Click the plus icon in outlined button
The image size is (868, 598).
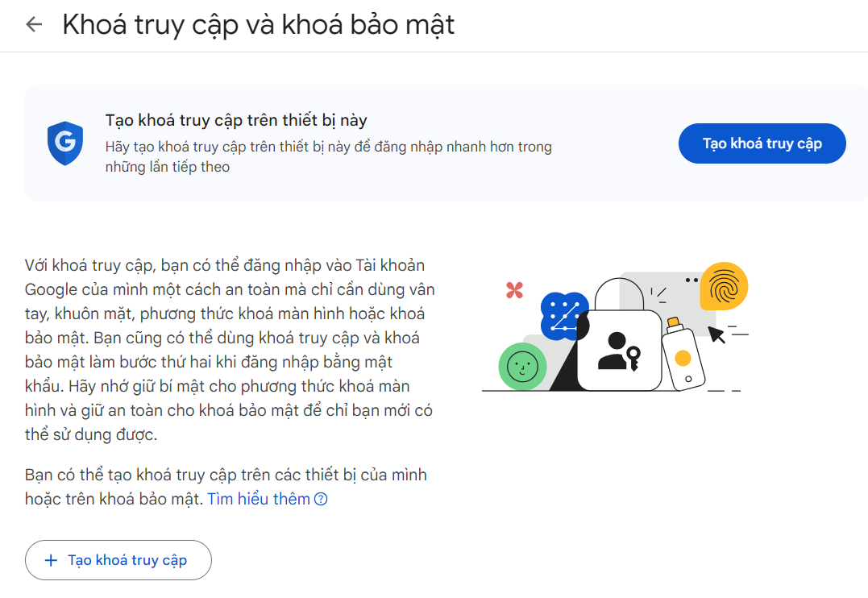pos(52,560)
